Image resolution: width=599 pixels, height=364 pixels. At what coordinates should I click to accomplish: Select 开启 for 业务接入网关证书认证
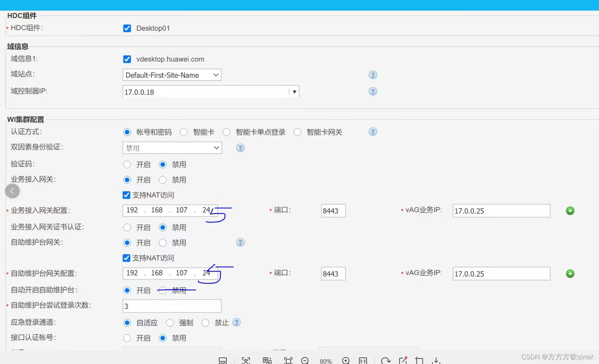127,228
